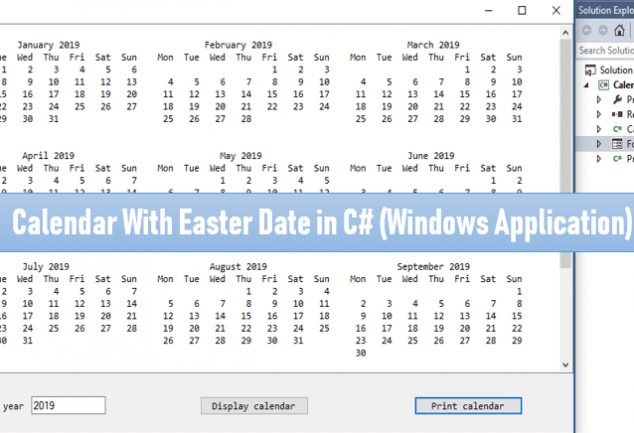Screen dimensions: 634x433
Task: Click the "Sat" header in June 2019
Action: click(x=488, y=168)
